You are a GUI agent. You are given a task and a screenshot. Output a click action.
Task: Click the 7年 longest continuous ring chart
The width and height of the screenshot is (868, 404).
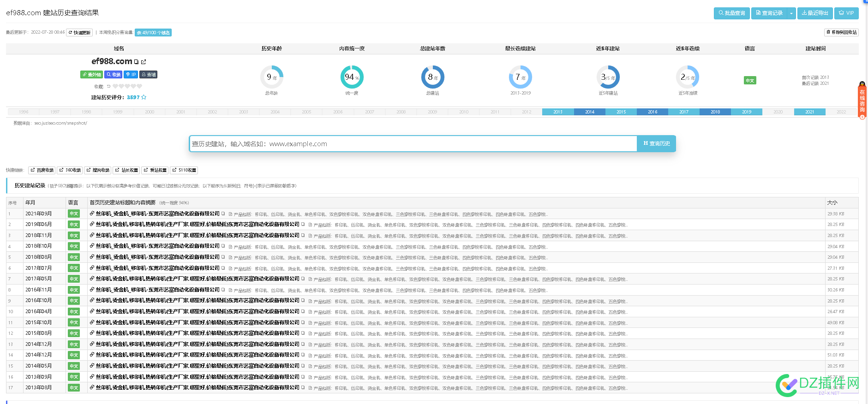coord(521,77)
